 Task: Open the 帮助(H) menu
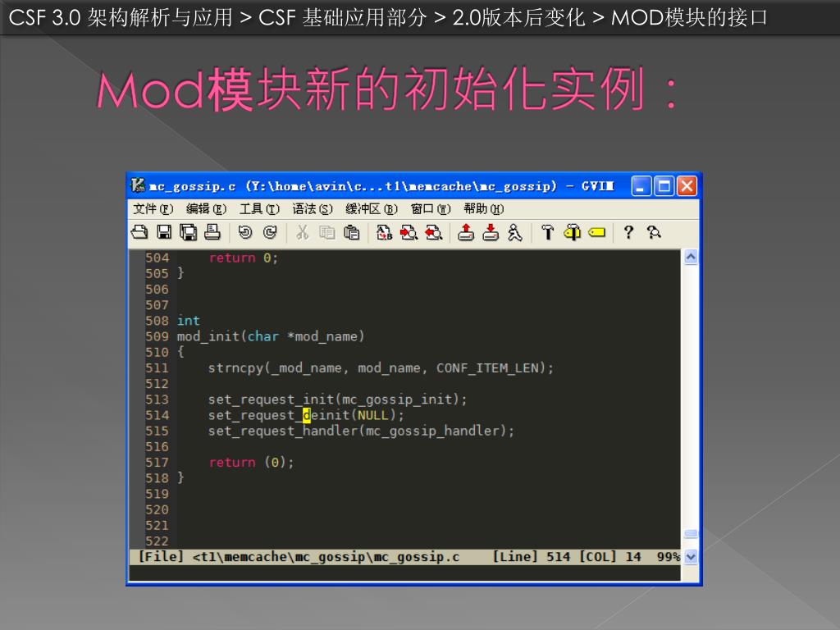(x=484, y=209)
